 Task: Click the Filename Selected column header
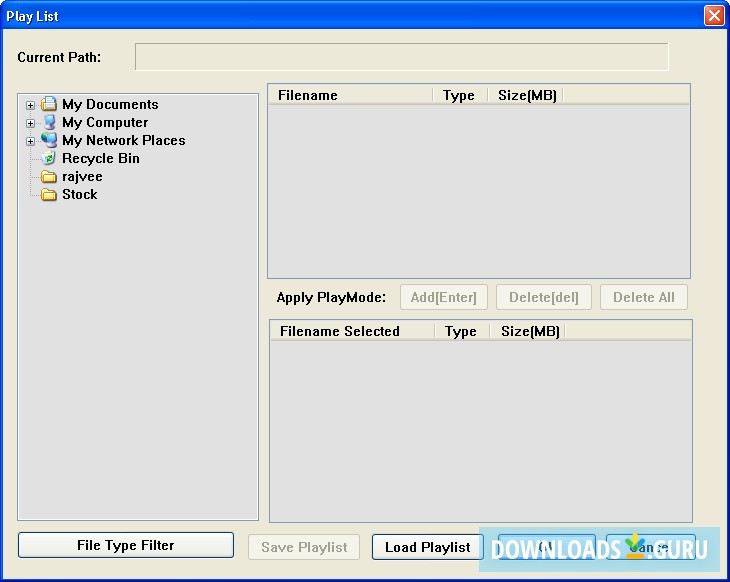tap(352, 331)
